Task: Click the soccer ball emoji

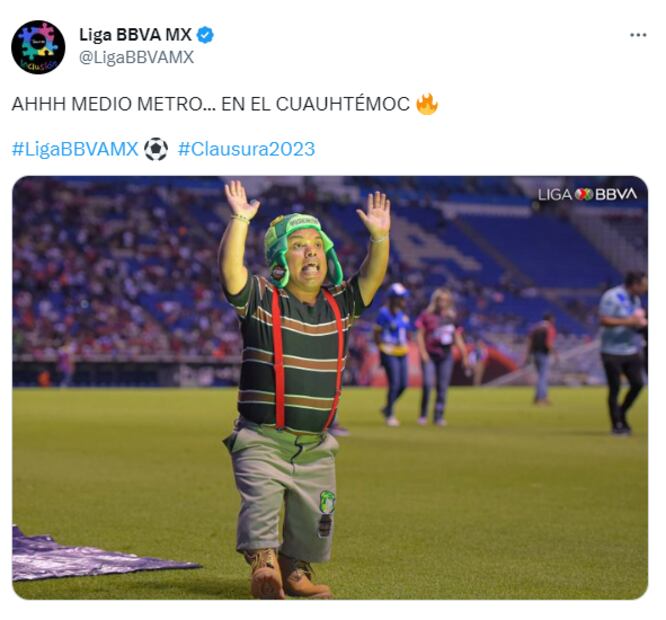Action: [156, 149]
